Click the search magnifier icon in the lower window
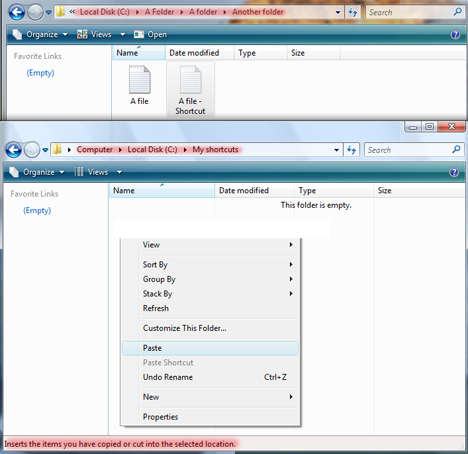Viewport: 468px width, 454px height. (x=456, y=149)
